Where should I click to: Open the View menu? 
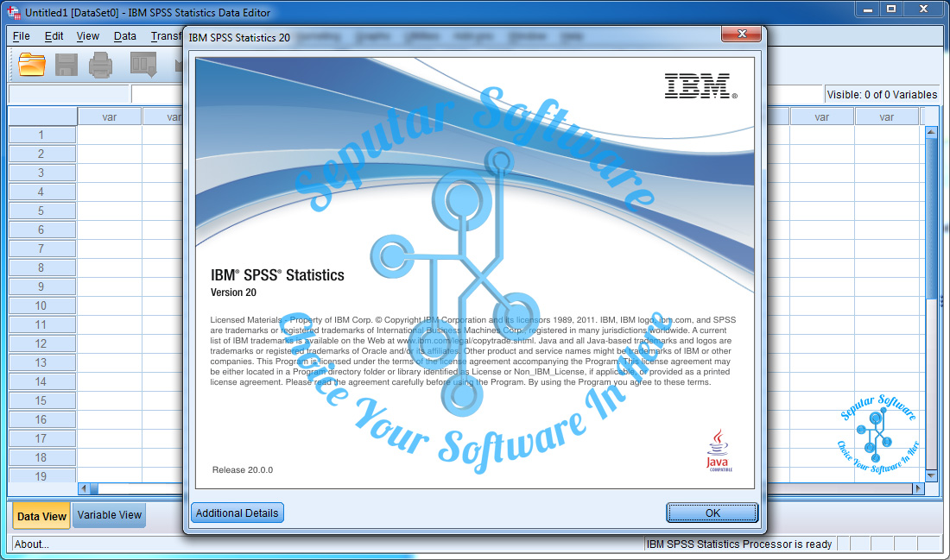click(x=87, y=36)
